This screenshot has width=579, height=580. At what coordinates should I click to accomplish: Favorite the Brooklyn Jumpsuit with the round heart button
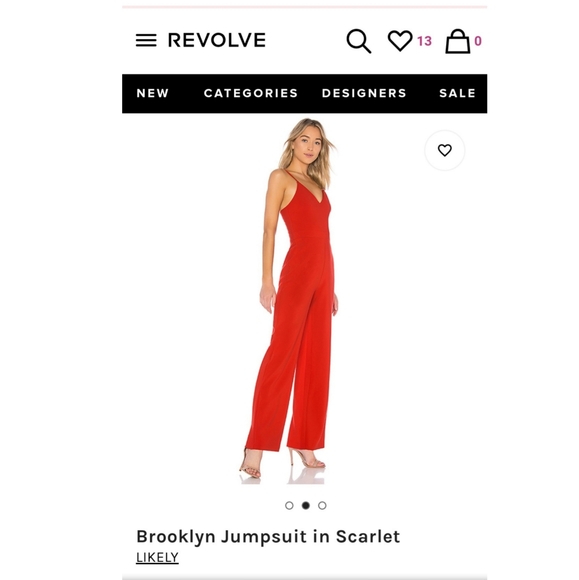[445, 150]
